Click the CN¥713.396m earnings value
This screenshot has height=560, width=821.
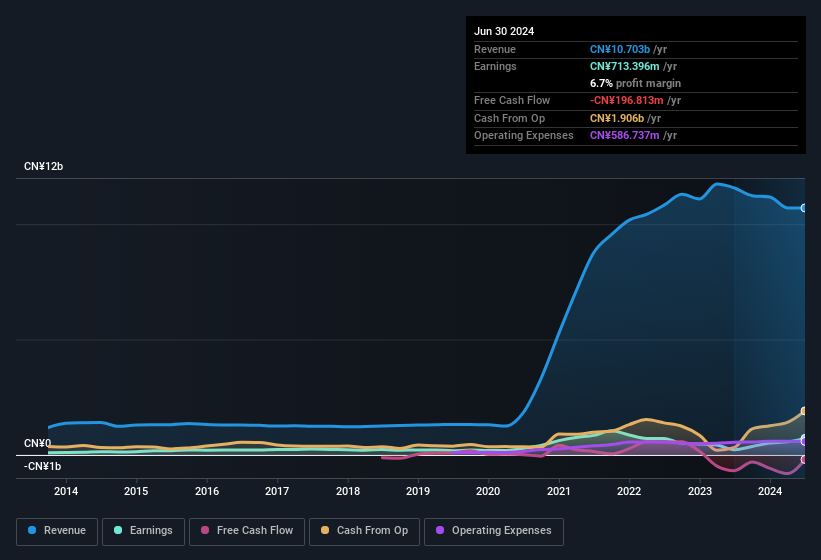[x=625, y=66]
